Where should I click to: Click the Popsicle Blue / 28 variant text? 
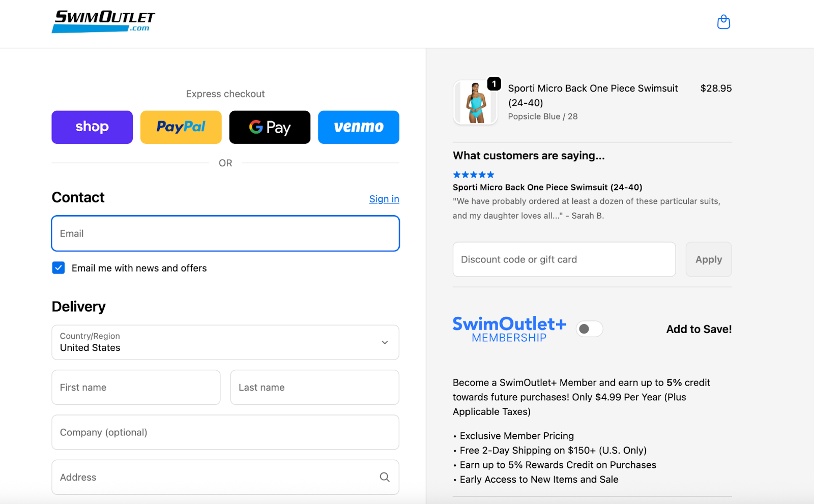(x=543, y=116)
